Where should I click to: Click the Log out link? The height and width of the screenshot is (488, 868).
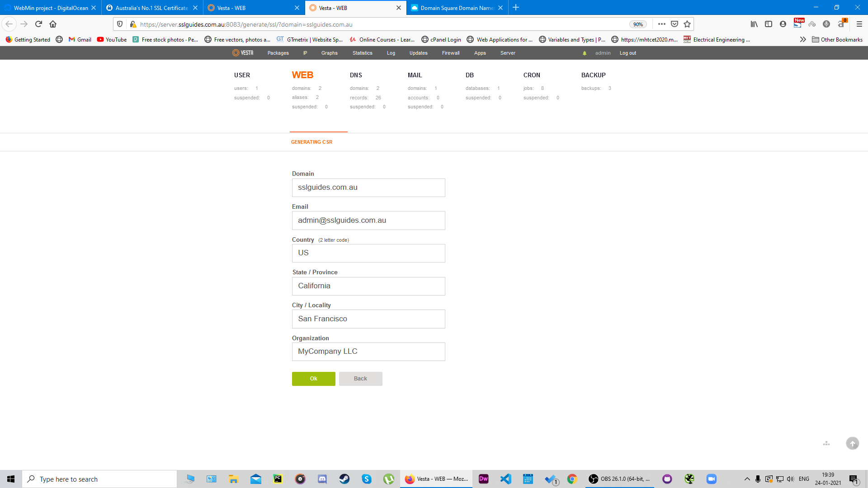627,53
